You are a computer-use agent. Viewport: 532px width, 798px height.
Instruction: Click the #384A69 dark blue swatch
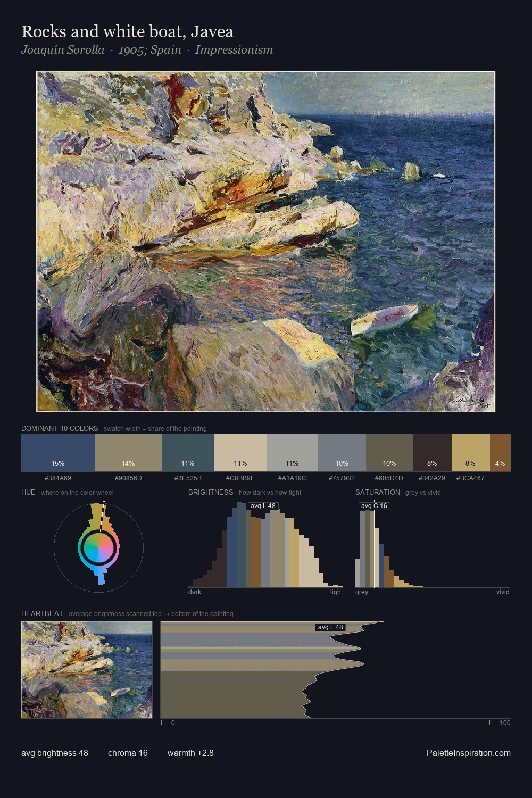[x=58, y=453]
